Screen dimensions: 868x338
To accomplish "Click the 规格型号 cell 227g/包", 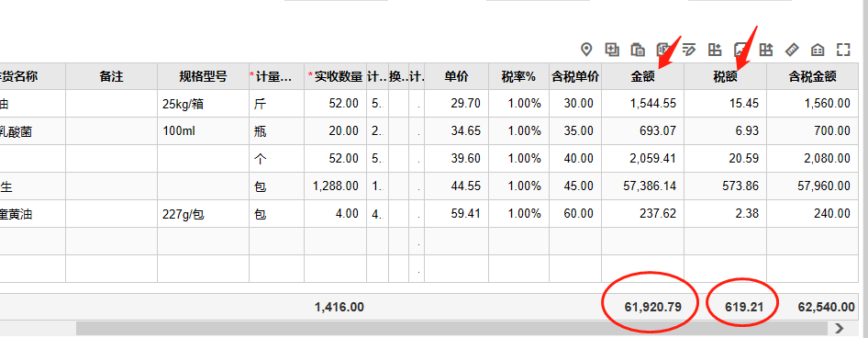I will [x=203, y=214].
